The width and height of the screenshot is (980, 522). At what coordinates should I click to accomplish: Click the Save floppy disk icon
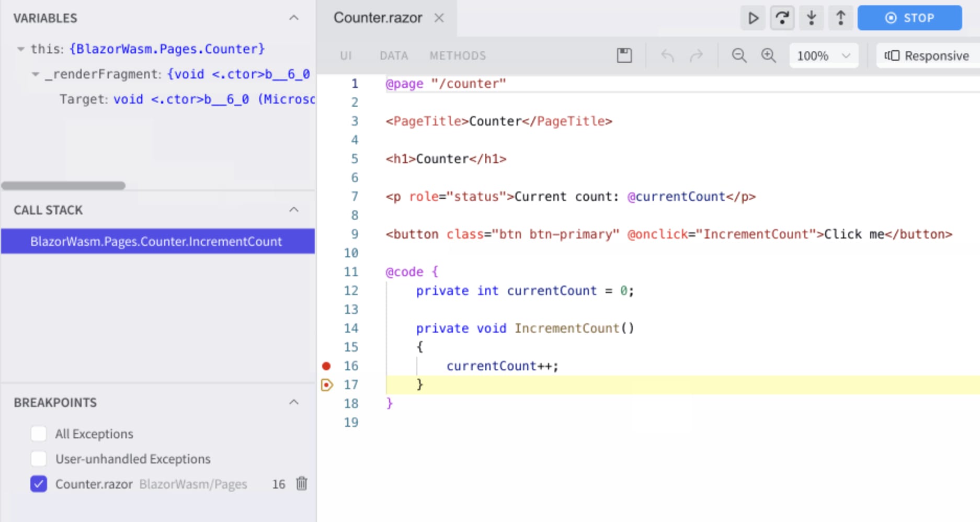[624, 55]
